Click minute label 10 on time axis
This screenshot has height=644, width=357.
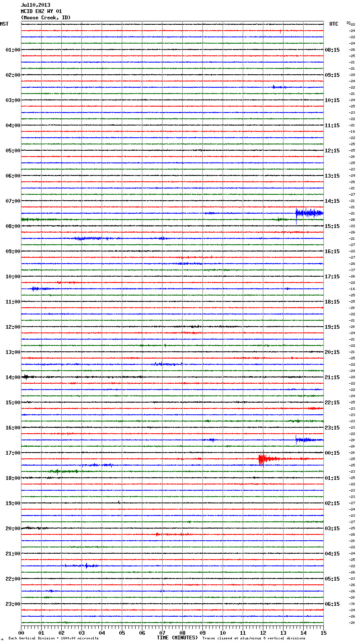tap(223, 633)
